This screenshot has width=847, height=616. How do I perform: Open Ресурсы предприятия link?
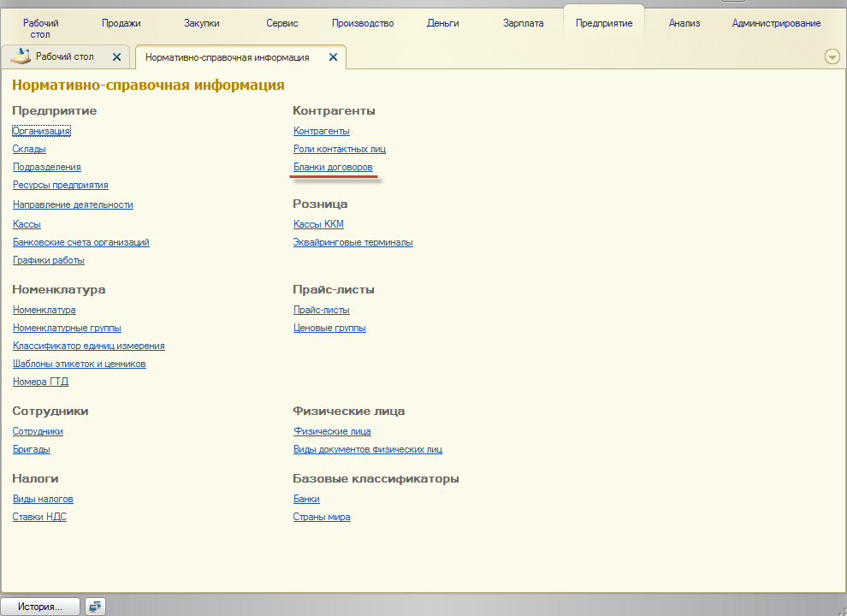(61, 185)
